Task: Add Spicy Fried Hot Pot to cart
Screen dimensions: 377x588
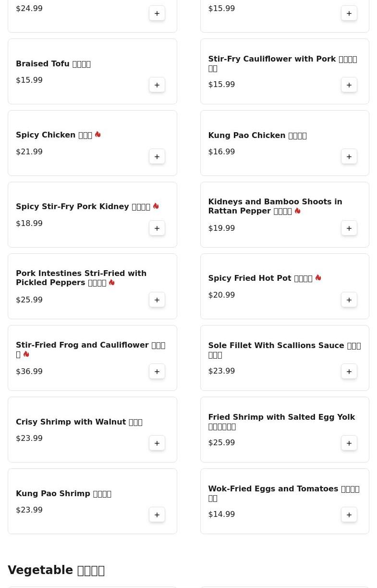Action: [x=349, y=300]
